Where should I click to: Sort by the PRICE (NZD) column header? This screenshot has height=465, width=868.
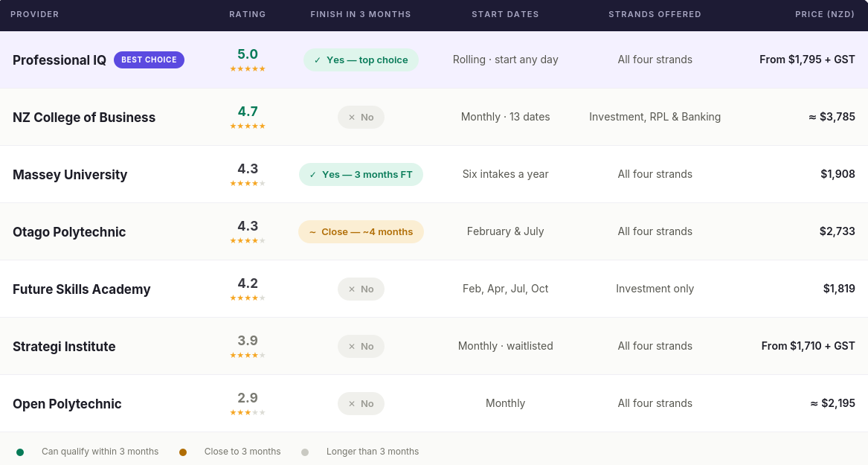[x=825, y=14]
